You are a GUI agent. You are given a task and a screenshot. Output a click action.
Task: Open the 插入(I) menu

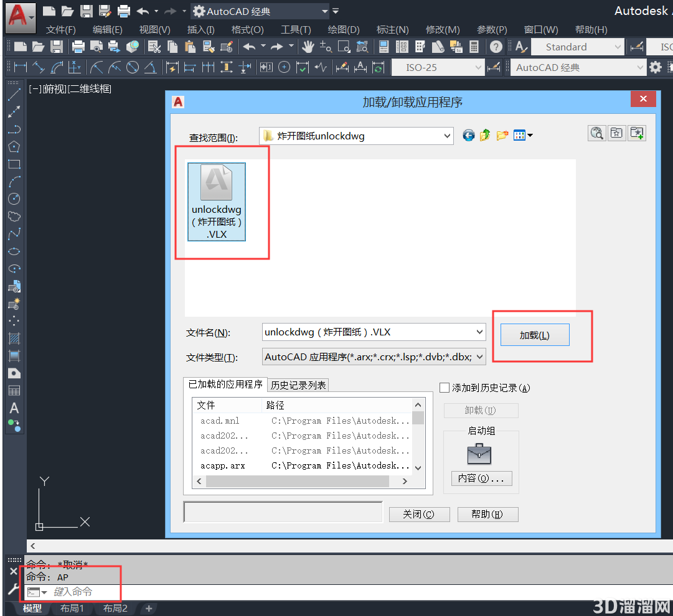201,30
